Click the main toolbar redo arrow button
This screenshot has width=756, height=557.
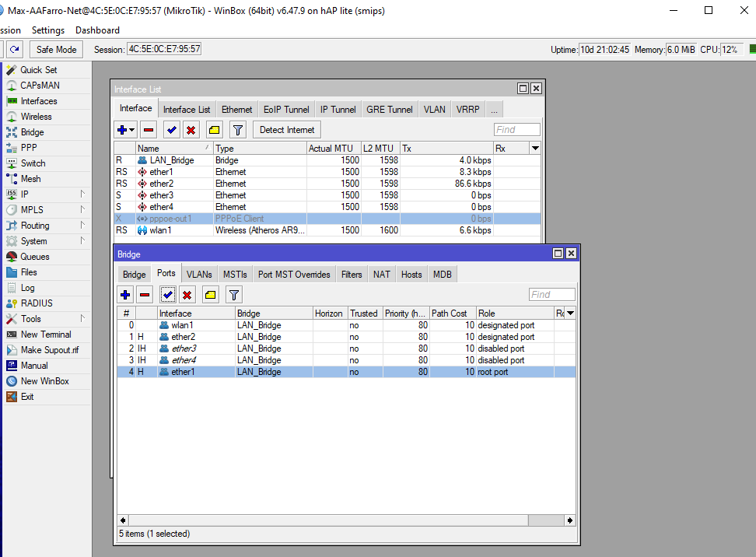15,49
